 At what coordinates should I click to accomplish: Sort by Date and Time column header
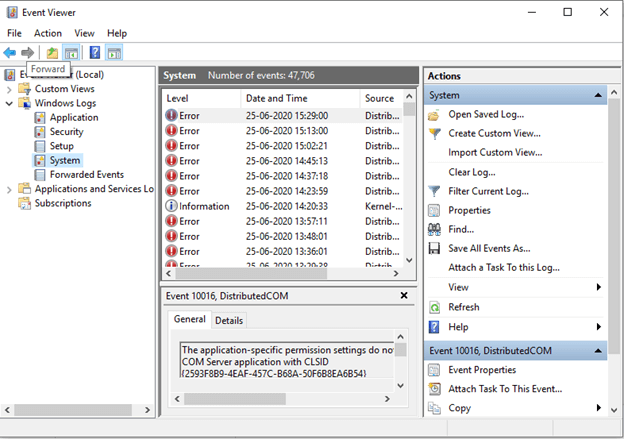[x=300, y=98]
